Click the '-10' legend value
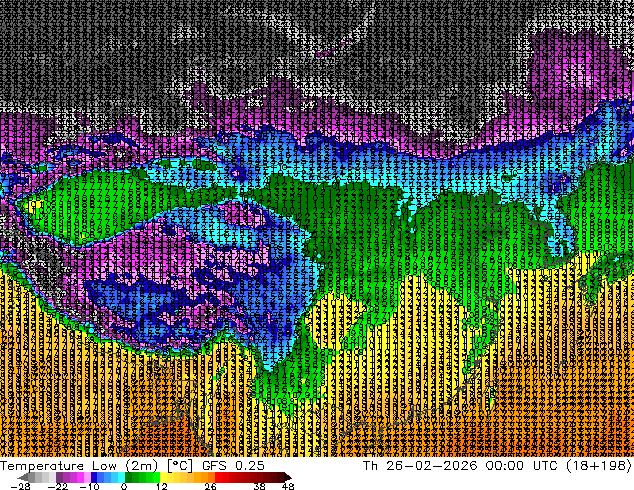This screenshot has height=490, width=634. [x=89, y=486]
